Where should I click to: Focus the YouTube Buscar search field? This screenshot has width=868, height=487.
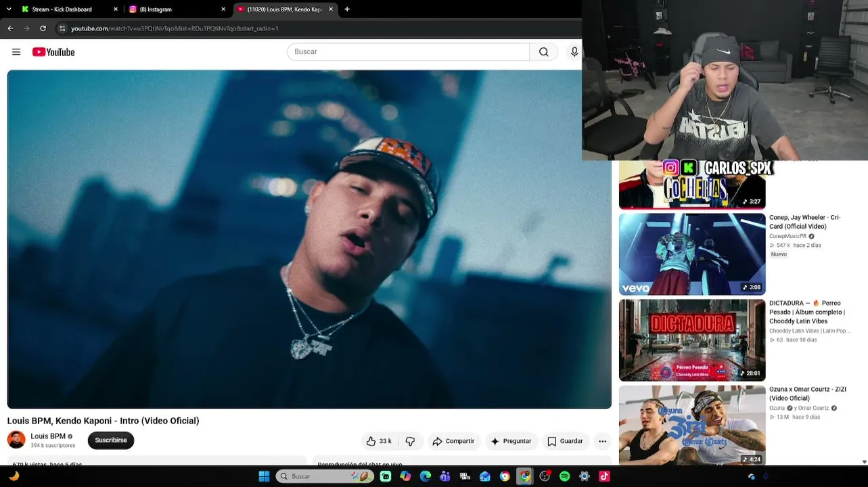409,52
